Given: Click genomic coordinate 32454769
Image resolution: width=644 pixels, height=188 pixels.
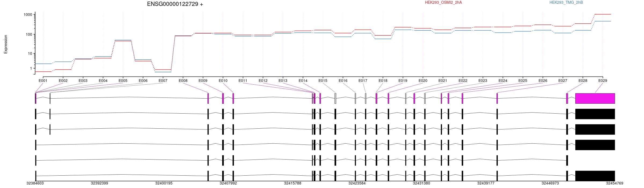Looking at the screenshot, I should [x=615, y=183].
